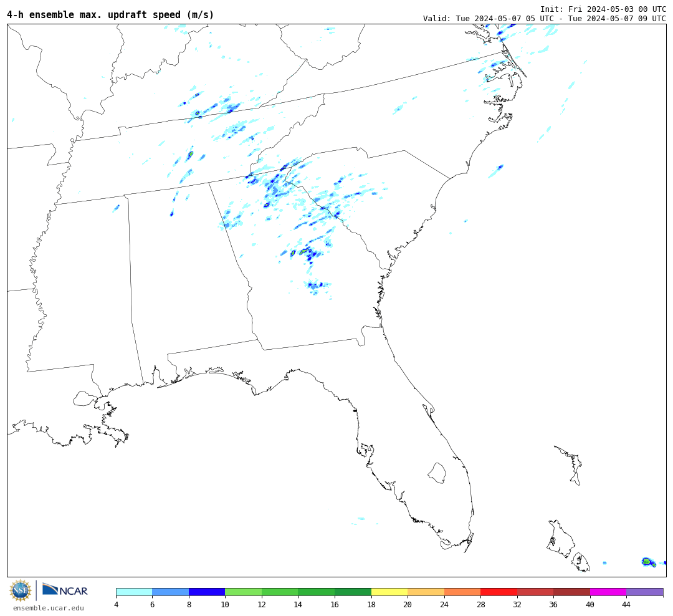This screenshot has height=616, width=673.
Task: Click the 32-36 m/s red swatch
Action: [535, 592]
